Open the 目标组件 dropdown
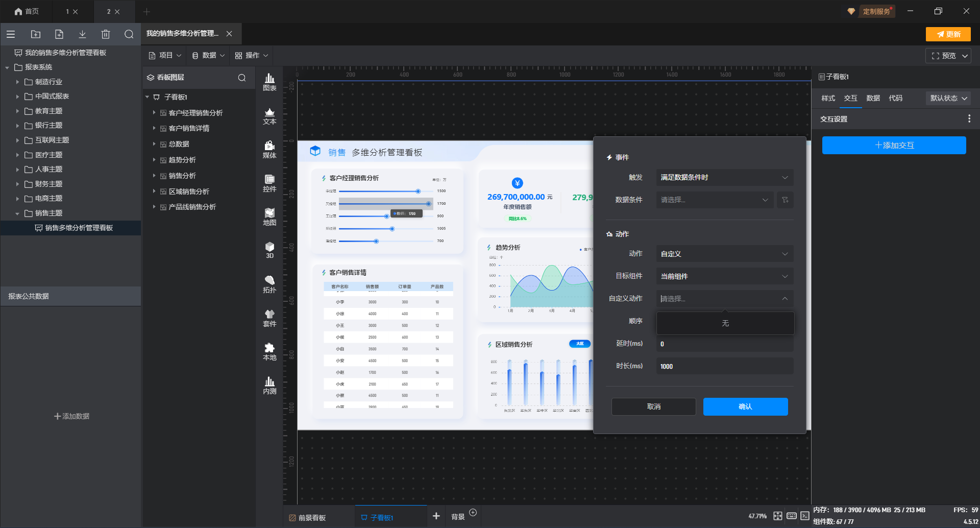This screenshot has height=528, width=980. click(x=724, y=276)
